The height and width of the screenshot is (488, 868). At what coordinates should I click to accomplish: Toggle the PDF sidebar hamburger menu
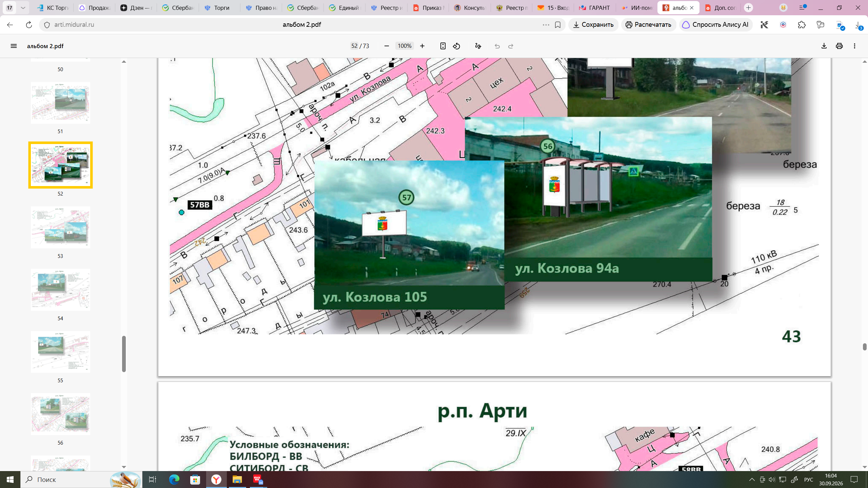pos(14,46)
